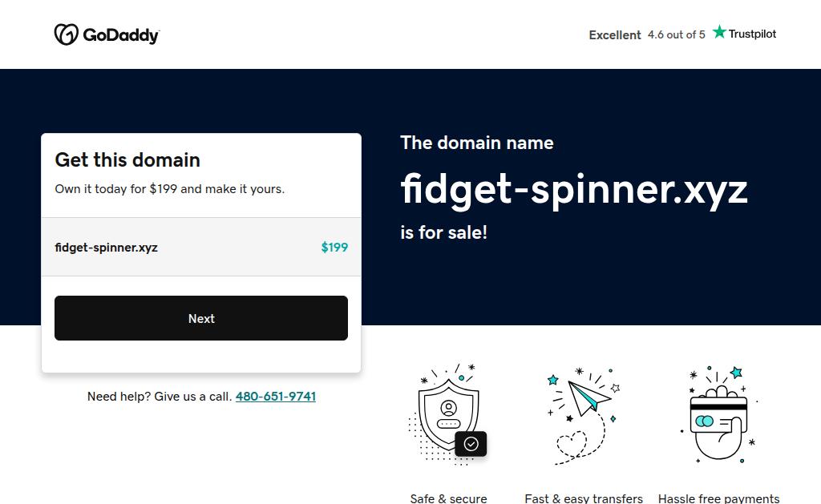Click the green Trustpilot star icon
The width and height of the screenshot is (821, 504).
pyautogui.click(x=719, y=32)
